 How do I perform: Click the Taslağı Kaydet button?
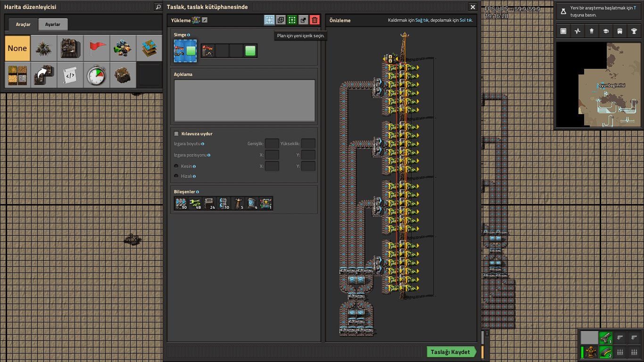452,352
